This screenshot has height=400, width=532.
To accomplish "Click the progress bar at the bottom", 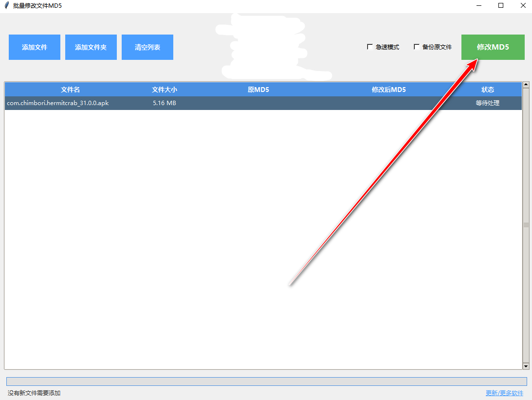I will pos(266,382).
